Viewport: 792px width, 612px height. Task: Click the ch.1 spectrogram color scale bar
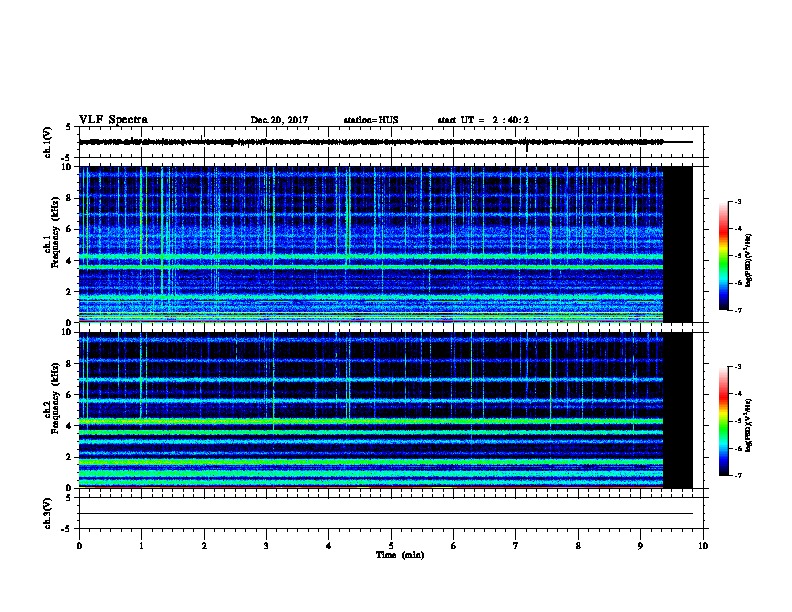pos(723,256)
